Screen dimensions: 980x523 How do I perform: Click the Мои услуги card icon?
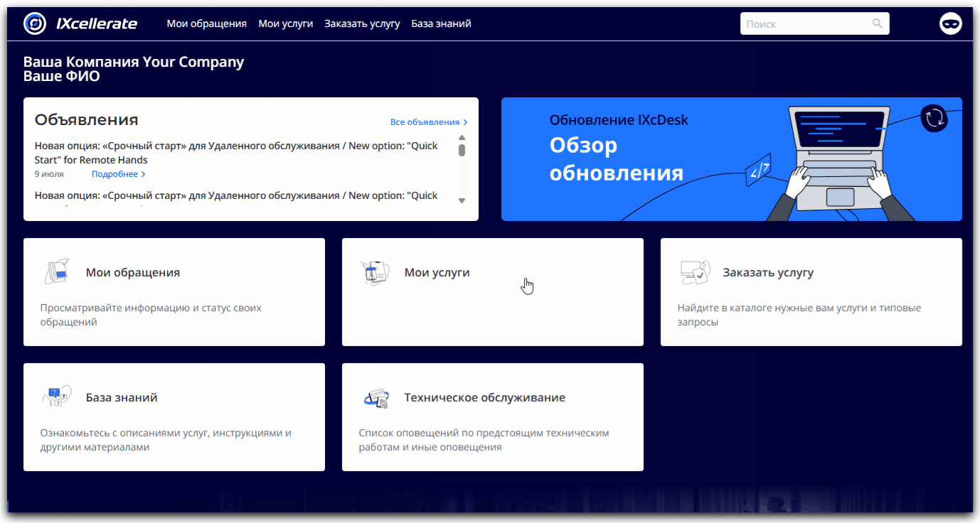pyautogui.click(x=375, y=272)
